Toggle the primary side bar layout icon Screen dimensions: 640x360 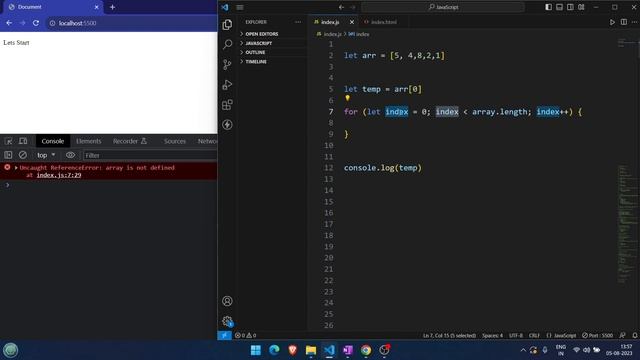549,7
